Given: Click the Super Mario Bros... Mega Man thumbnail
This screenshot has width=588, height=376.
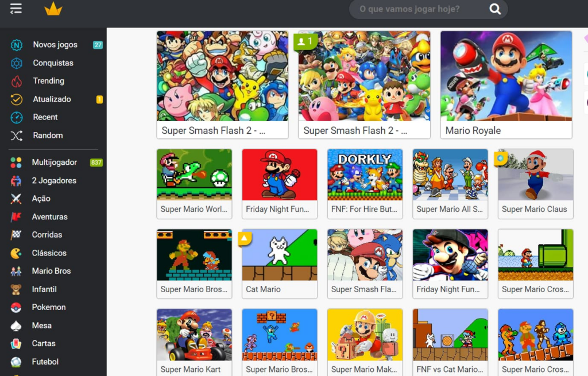Looking at the screenshot, I should click(280, 335).
